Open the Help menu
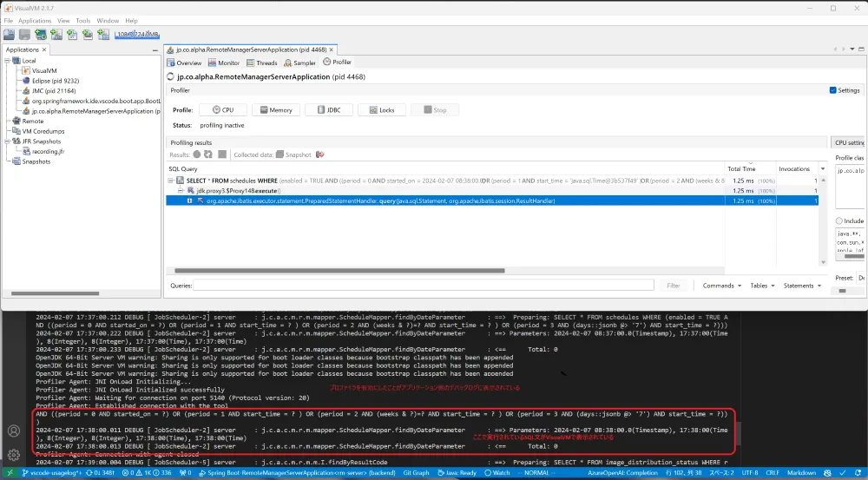Image resolution: width=868 pixels, height=480 pixels. click(131, 21)
